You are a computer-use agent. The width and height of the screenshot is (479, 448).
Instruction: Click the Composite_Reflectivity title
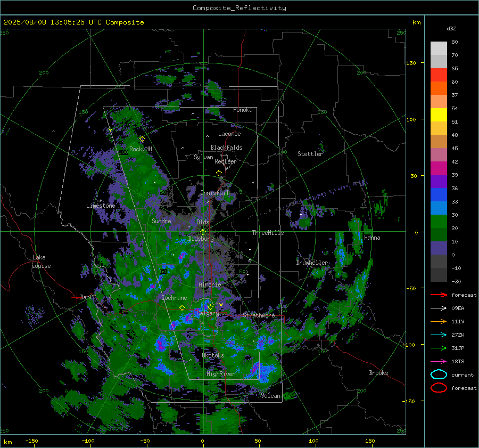[240, 8]
